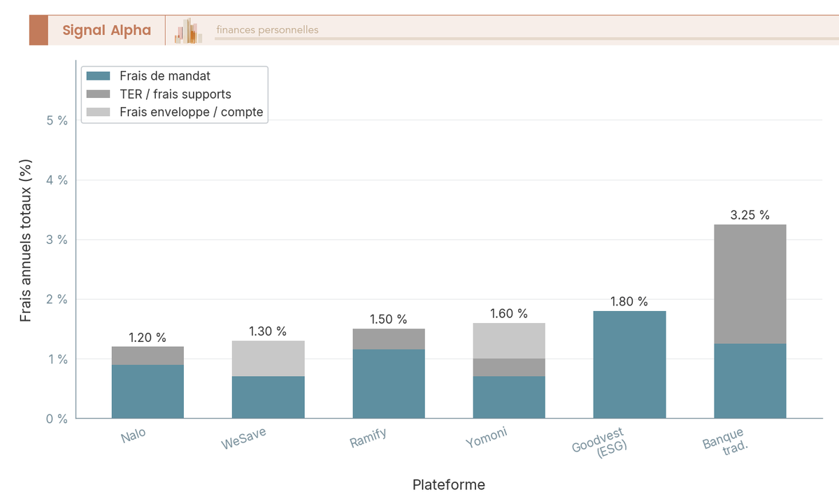Click the 'Yomoni' axis label
Screen dimensions: 839x504
click(x=487, y=438)
